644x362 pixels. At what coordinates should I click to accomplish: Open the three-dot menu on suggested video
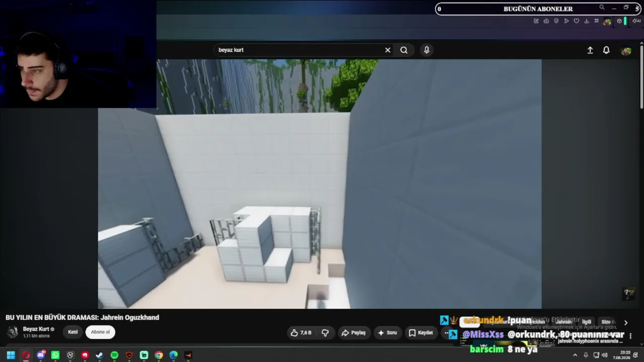(x=630, y=336)
